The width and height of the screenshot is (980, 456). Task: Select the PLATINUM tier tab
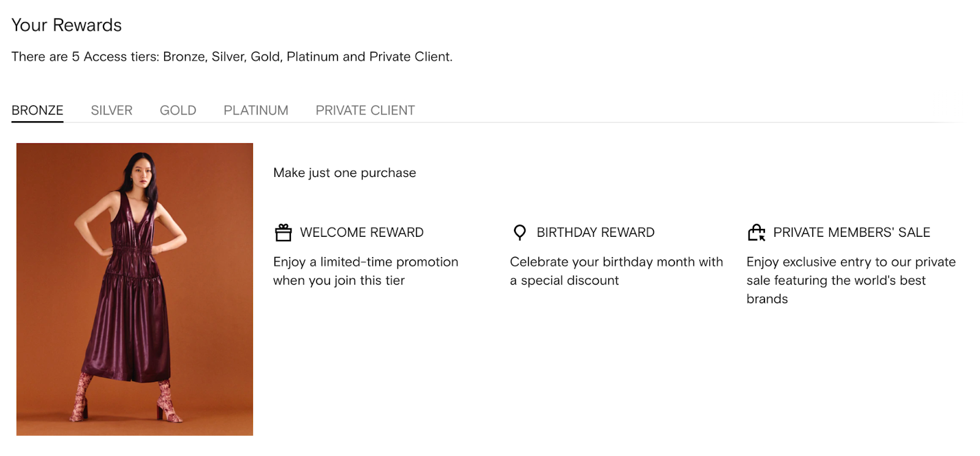(255, 110)
